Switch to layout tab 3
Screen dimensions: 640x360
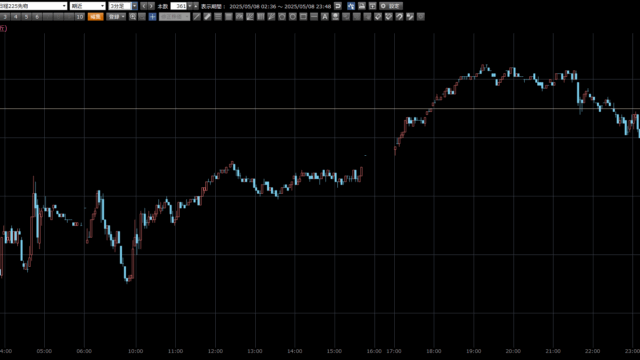point(5,17)
